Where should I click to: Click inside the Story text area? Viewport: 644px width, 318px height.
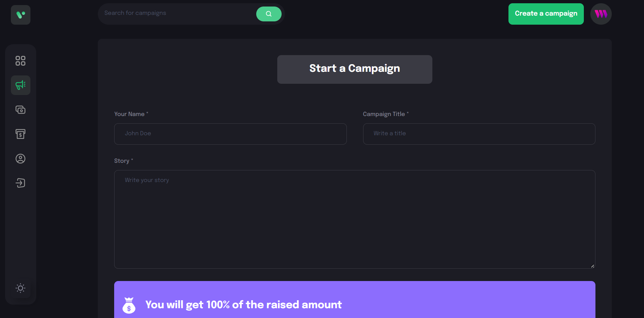coord(354,219)
